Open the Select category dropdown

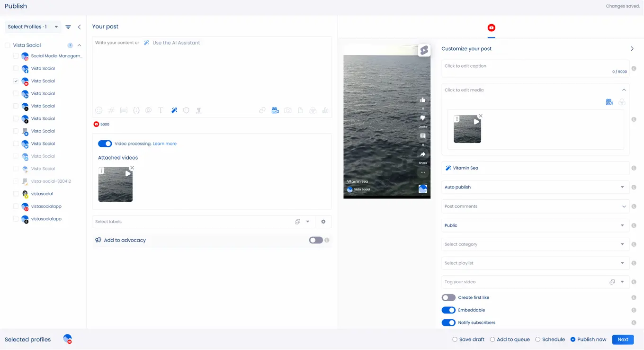535,244
